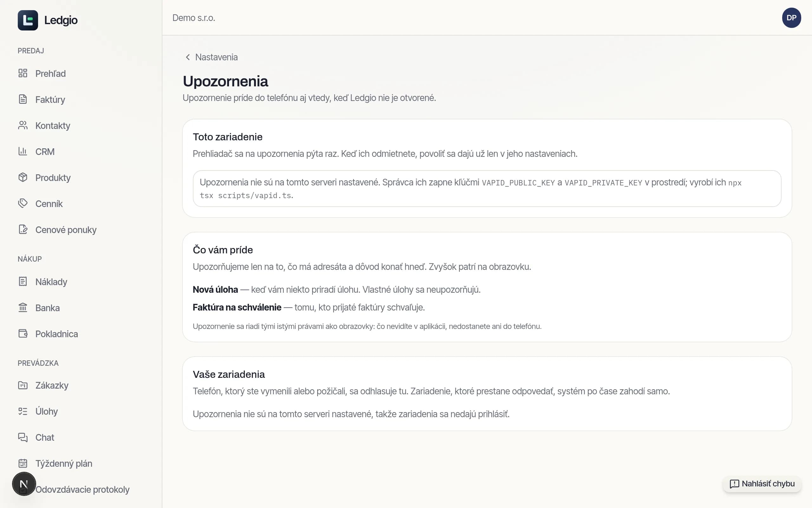Image resolution: width=812 pixels, height=508 pixels.
Task: Click the Banka building icon
Action: [23, 308]
